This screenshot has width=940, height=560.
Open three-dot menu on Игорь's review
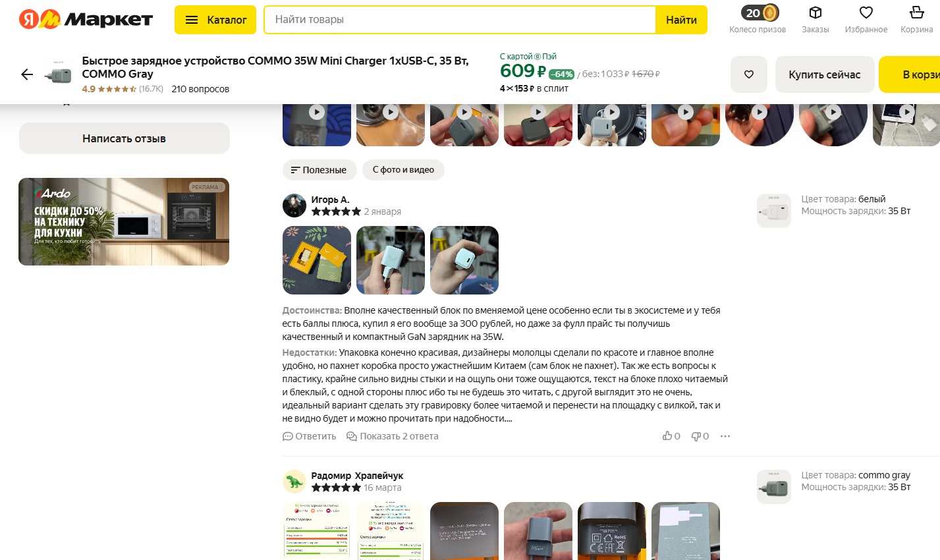(725, 436)
